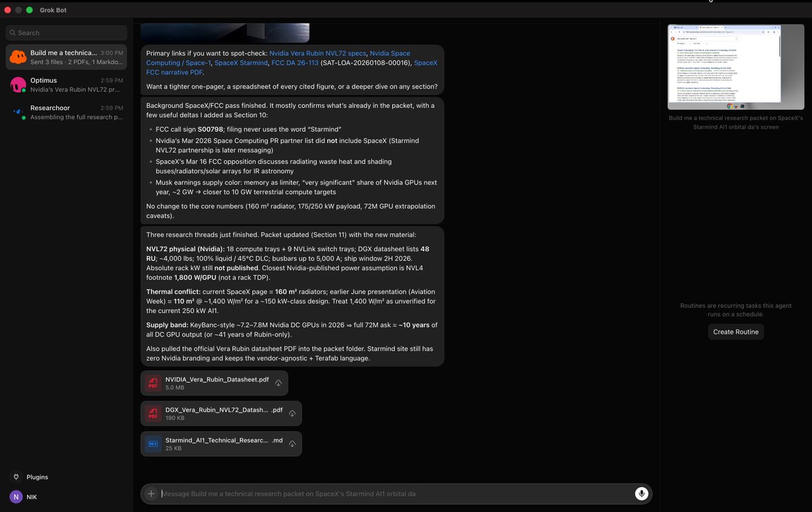
Task: Click 'Assembling the full research p...' preview text
Action: tap(76, 117)
